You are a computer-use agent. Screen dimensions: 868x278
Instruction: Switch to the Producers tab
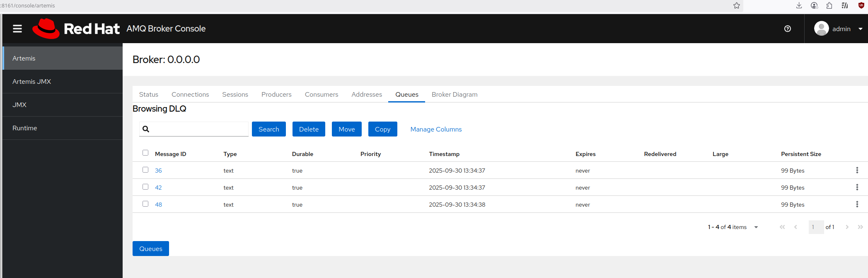point(276,95)
